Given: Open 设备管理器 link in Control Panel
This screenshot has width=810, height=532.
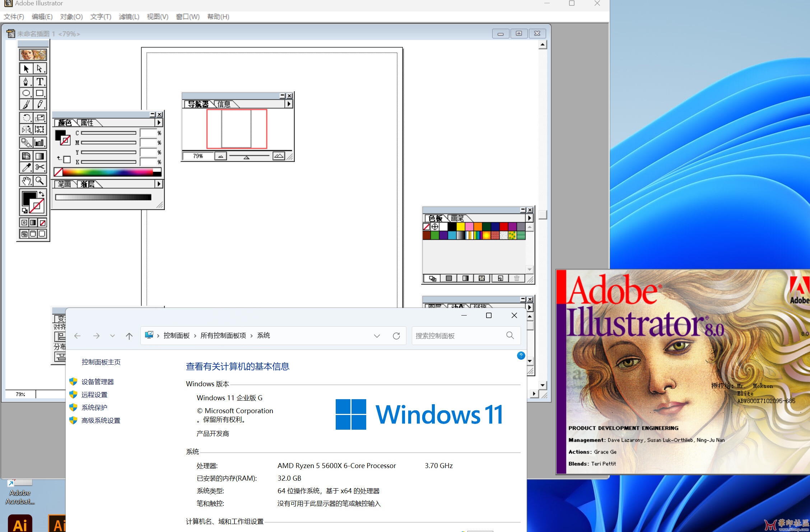Looking at the screenshot, I should click(x=97, y=382).
